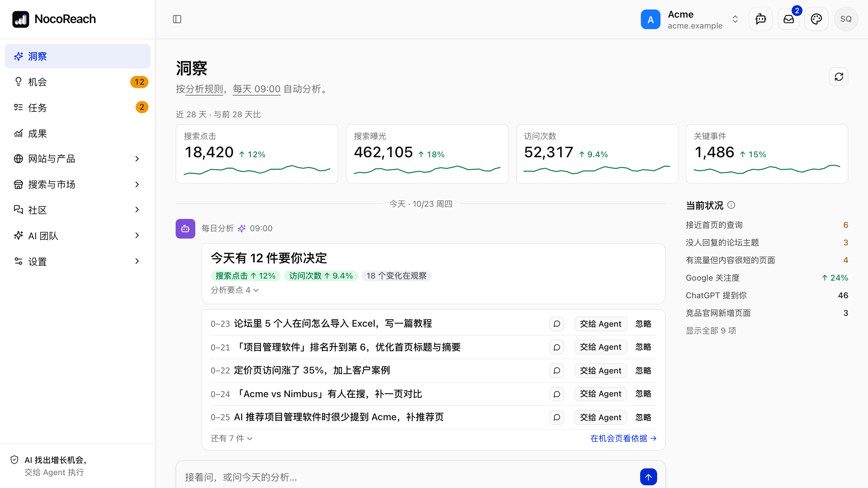Open comment icon for Acme vs Nimbus row
Viewport: 868px width, 488px height.
[x=557, y=394]
